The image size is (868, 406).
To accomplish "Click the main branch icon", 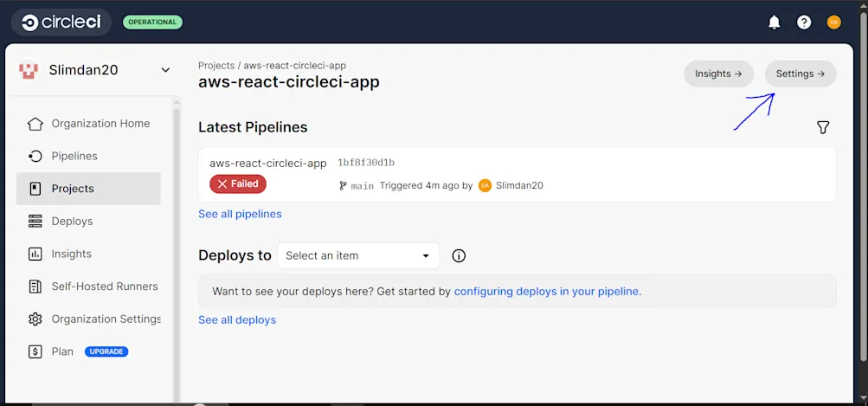I will [x=344, y=186].
